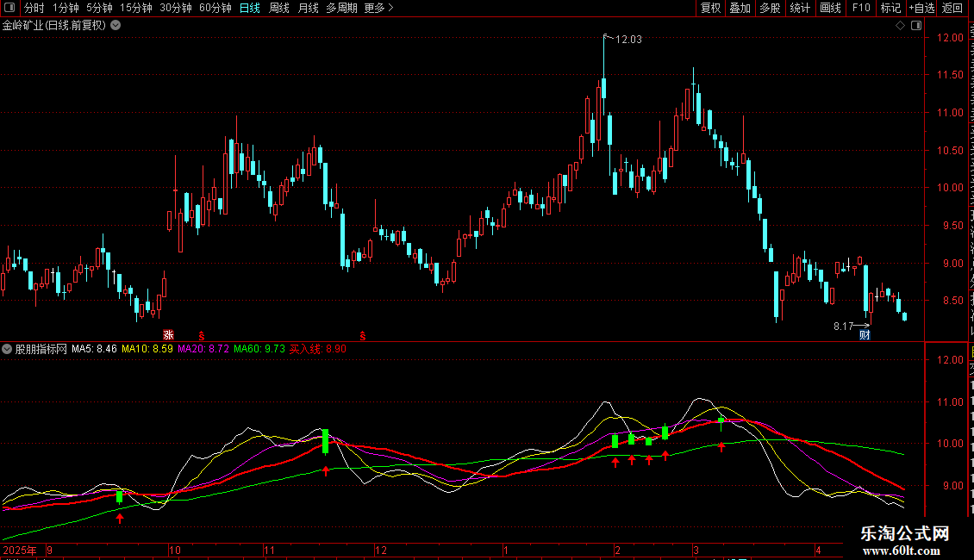974x560 pixels.
Task: Toggle 复权 price adjustment
Action: [x=710, y=8]
